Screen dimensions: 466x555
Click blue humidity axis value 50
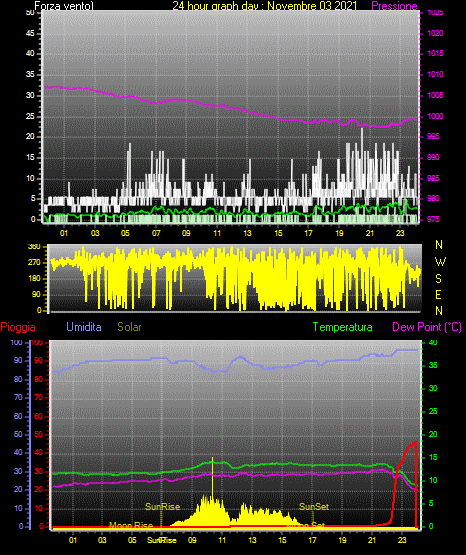click(x=18, y=434)
